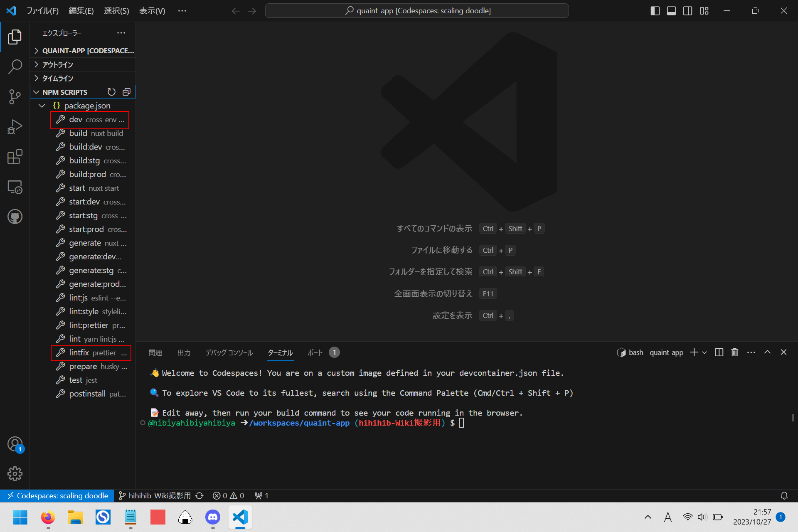Switch to the ターミナル tab
The width and height of the screenshot is (798, 532).
pos(280,352)
